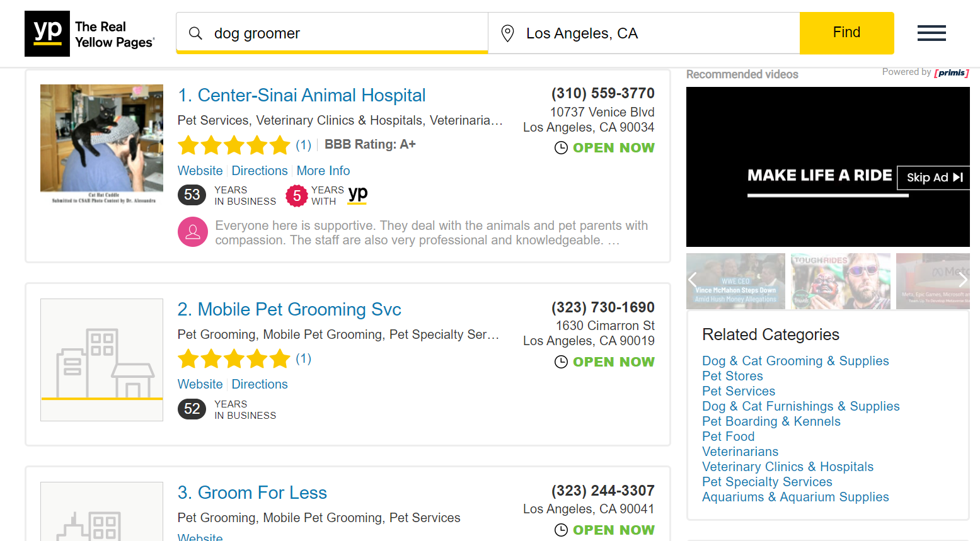The height and width of the screenshot is (541, 980).
Task: Open Center-Sinai Animal Hospital listing
Action: [311, 95]
